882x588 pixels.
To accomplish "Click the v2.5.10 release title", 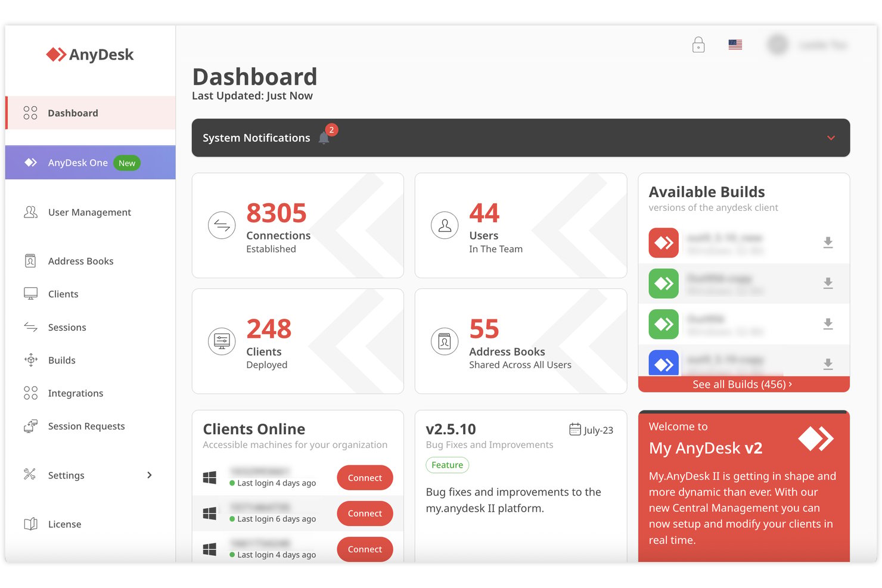I will 451,429.
